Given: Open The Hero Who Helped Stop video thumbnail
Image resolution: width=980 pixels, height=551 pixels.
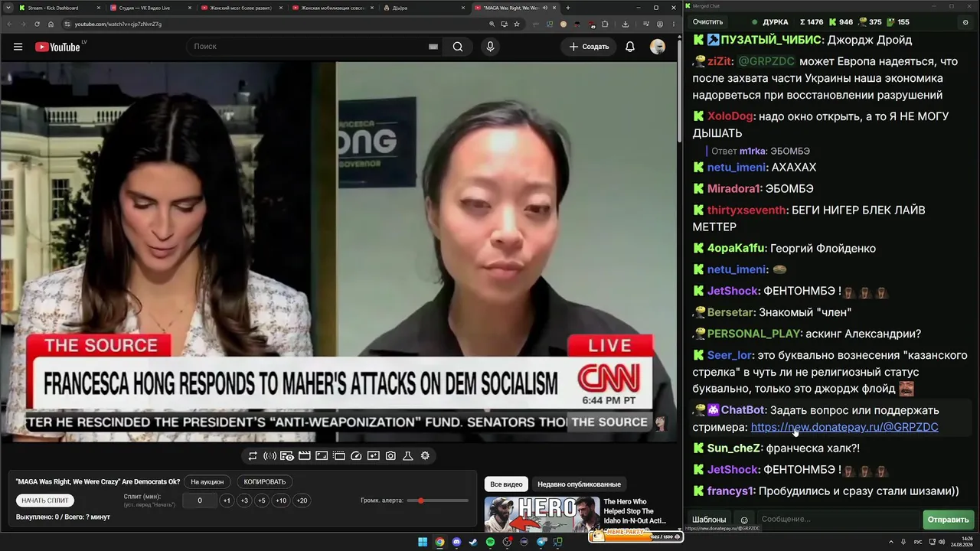Looking at the screenshot, I should [x=542, y=514].
